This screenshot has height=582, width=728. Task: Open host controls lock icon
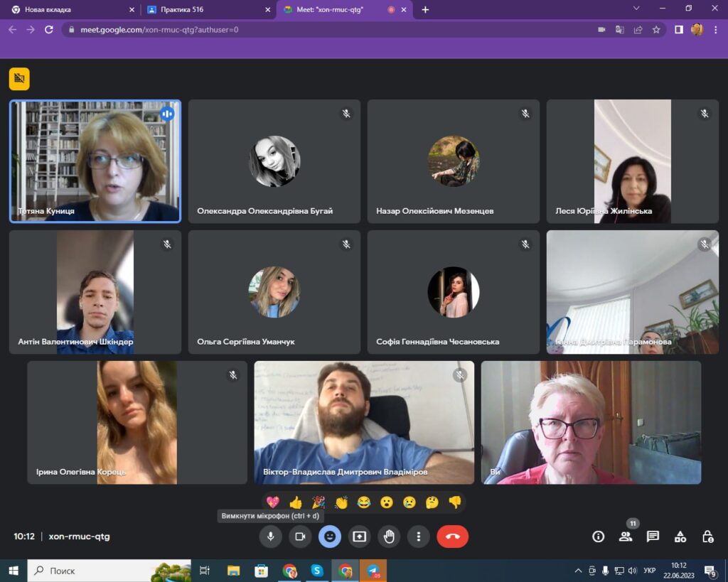point(707,537)
